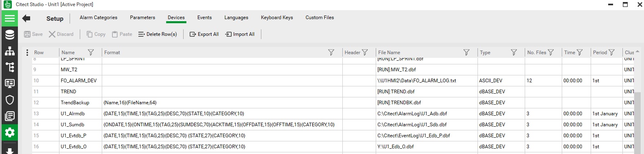Paste rows from clipboard
This screenshot has height=154, width=644.
click(122, 34)
